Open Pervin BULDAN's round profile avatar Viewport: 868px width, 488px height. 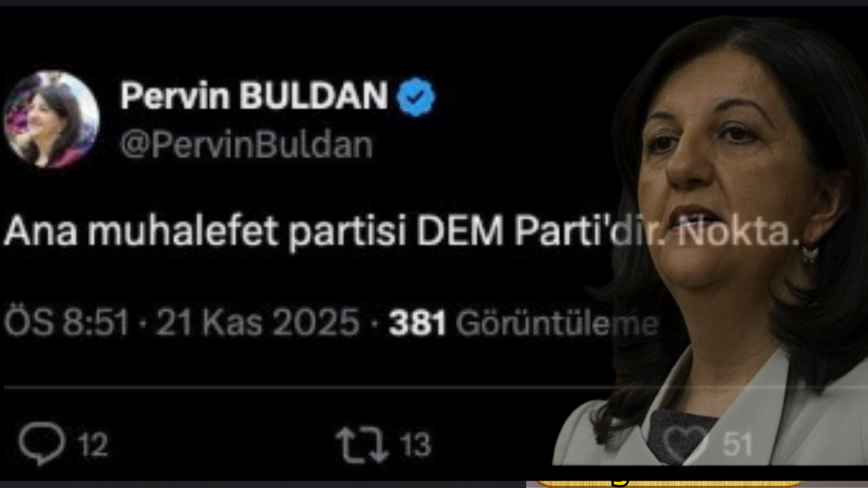point(52,119)
